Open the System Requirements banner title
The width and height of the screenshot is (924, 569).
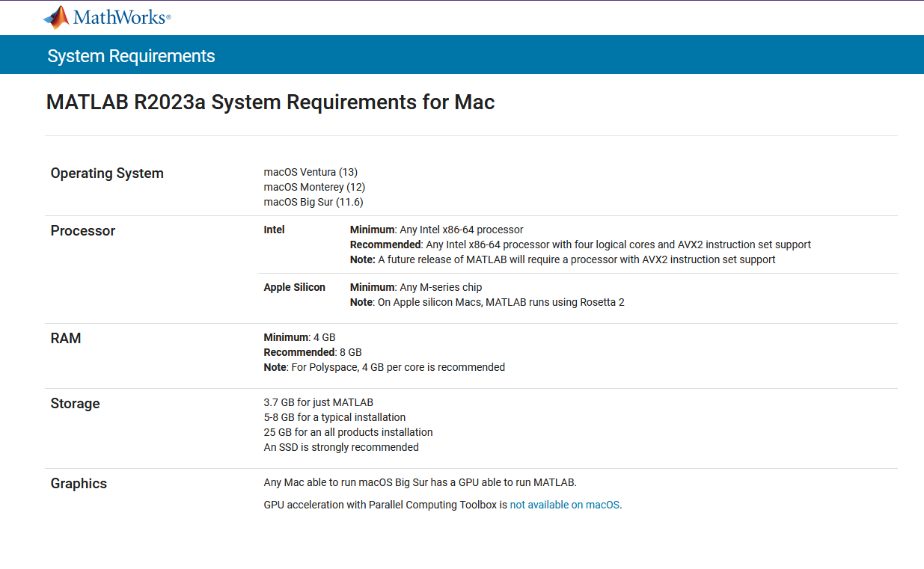point(131,56)
